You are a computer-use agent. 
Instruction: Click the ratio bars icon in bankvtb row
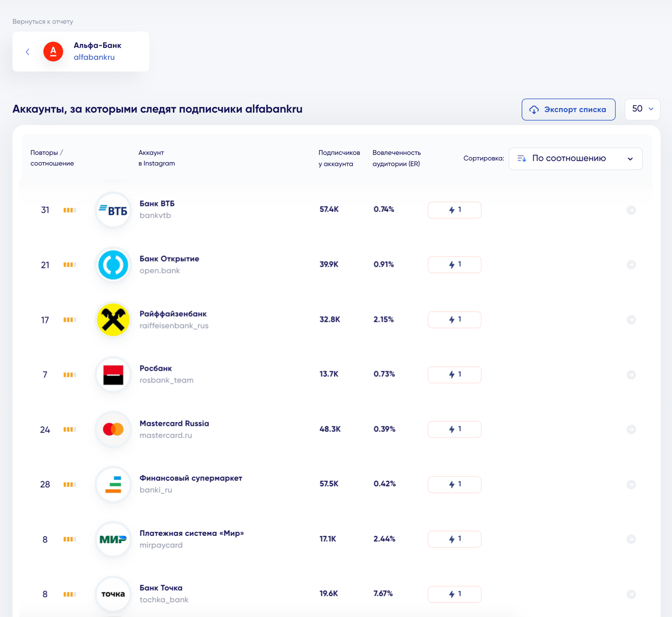pyautogui.click(x=70, y=210)
